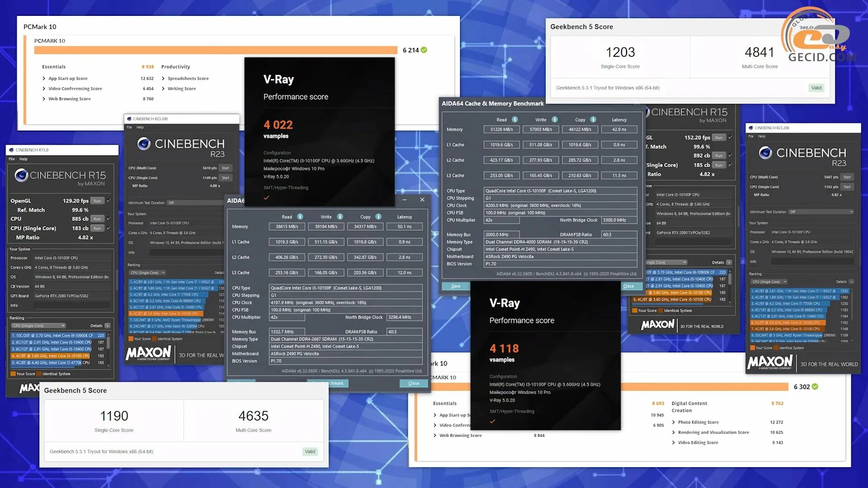This screenshot has height=488, width=868.
Task: Click the Details arrow button in the left Cinebench R15 window
Action: (x=108, y=326)
